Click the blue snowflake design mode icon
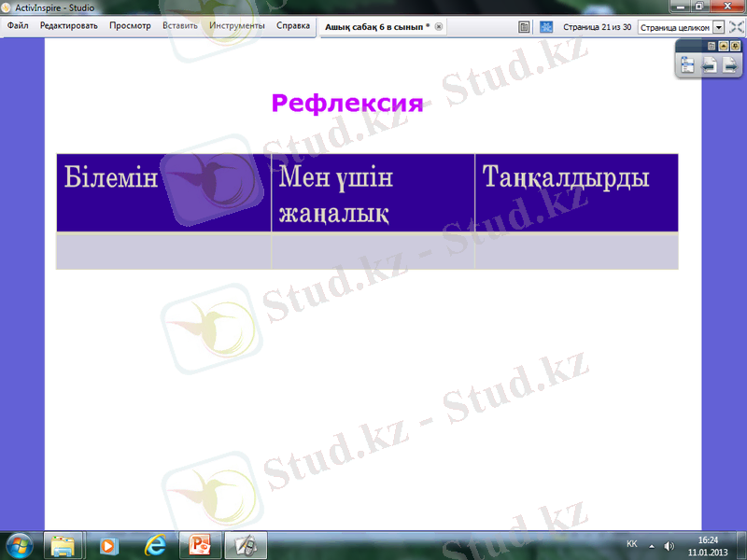The width and height of the screenshot is (747, 560). 546,27
